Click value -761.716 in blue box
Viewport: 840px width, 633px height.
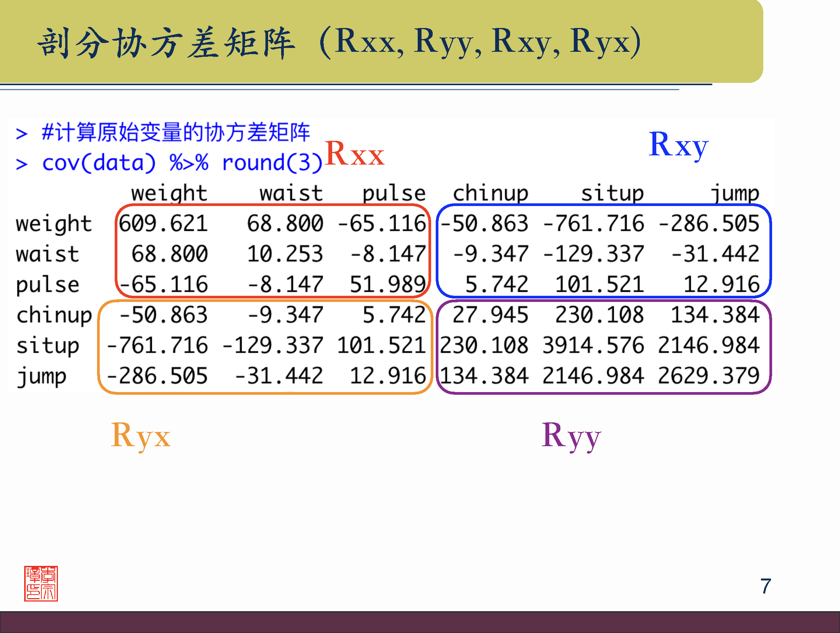[593, 223]
